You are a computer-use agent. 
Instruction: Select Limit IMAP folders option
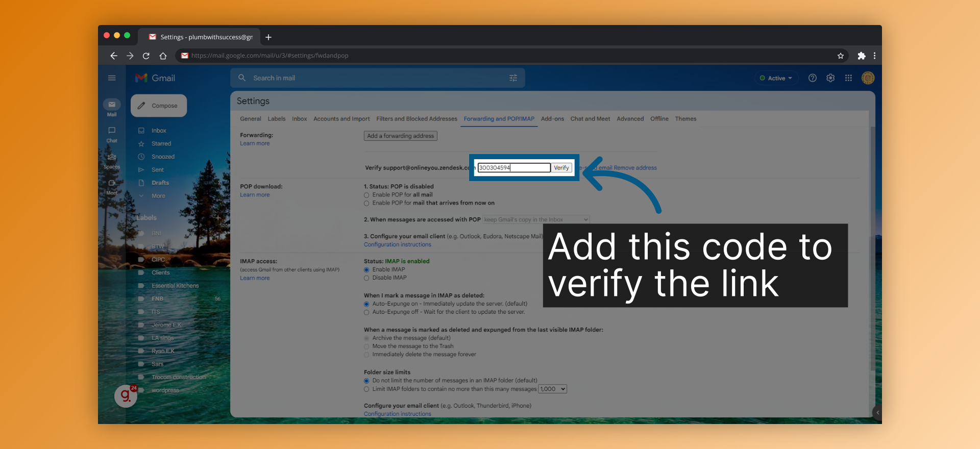coord(366,389)
